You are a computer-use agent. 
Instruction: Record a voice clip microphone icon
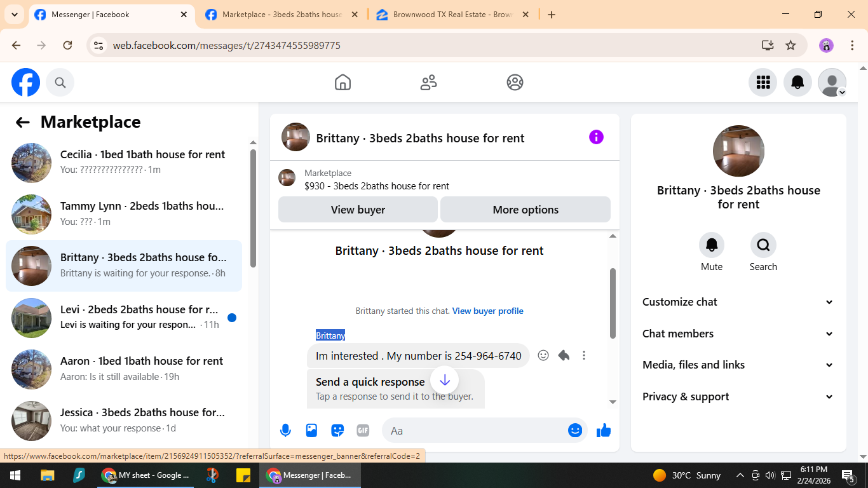286,431
